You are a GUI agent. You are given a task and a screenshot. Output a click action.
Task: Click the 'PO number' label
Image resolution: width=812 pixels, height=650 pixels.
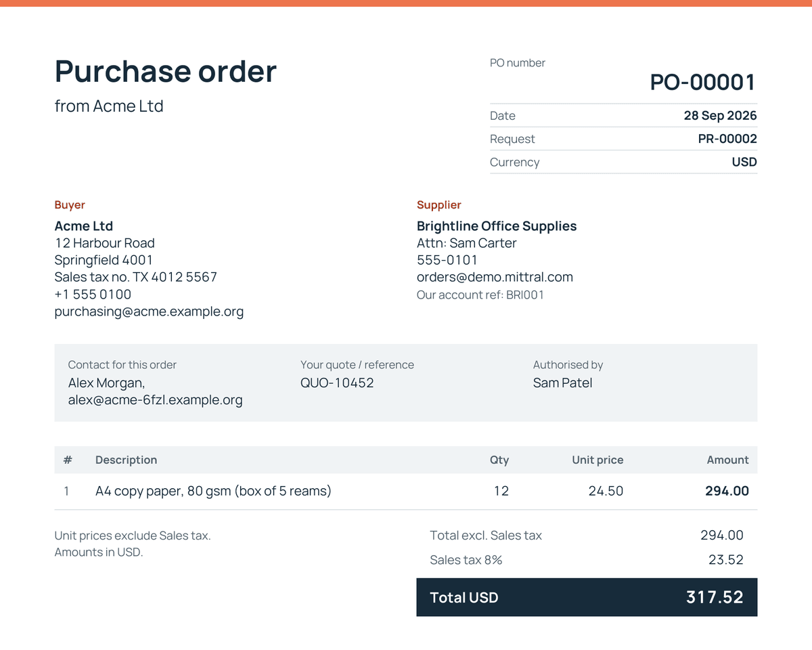pyautogui.click(x=518, y=63)
